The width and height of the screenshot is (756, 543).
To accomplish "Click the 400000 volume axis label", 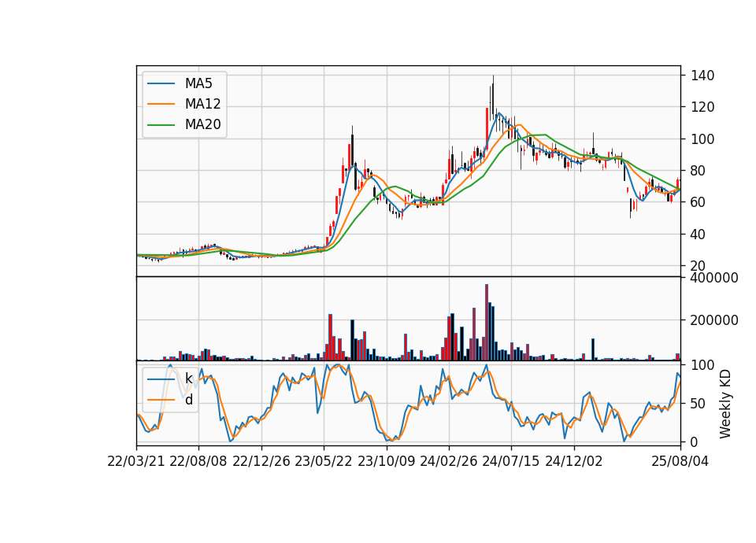I will point(714,278).
